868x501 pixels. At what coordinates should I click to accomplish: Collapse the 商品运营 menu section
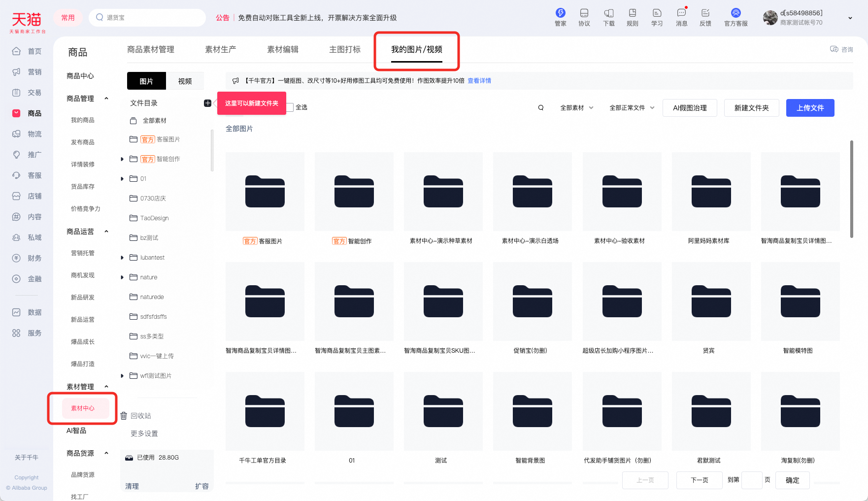point(106,232)
